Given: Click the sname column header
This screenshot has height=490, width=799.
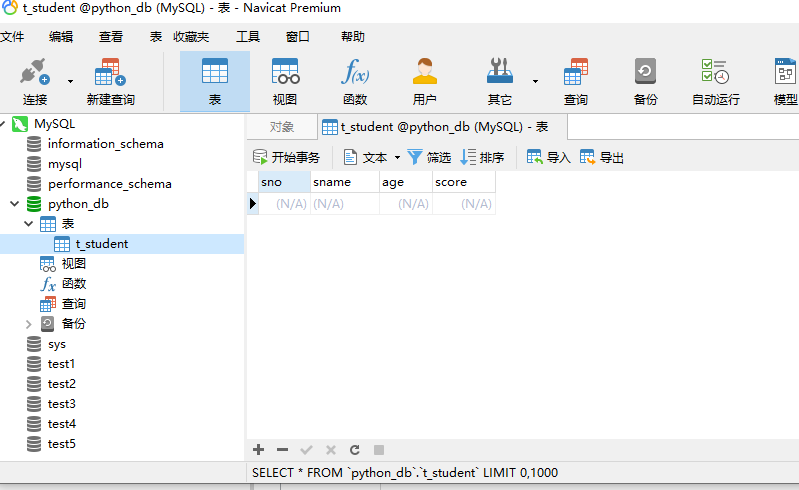Looking at the screenshot, I should coord(344,182).
